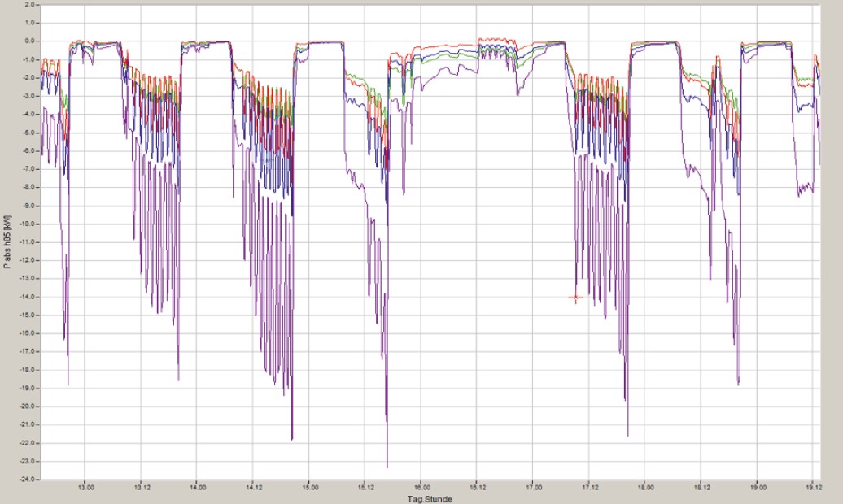
Task: Click the 13.12 time axis label
Action: (142, 488)
